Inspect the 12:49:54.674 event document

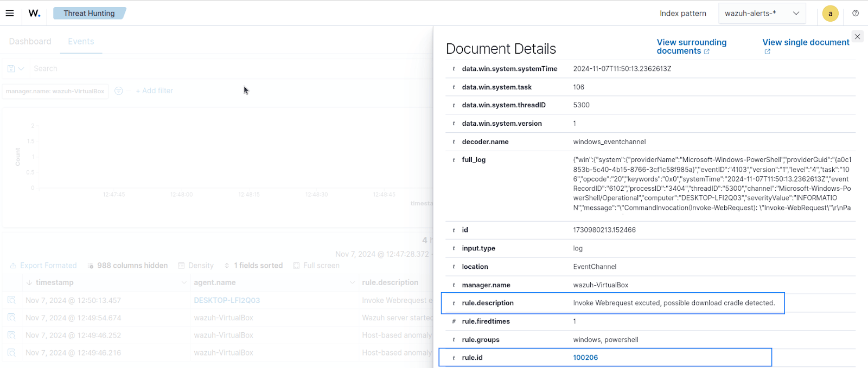[11, 318]
